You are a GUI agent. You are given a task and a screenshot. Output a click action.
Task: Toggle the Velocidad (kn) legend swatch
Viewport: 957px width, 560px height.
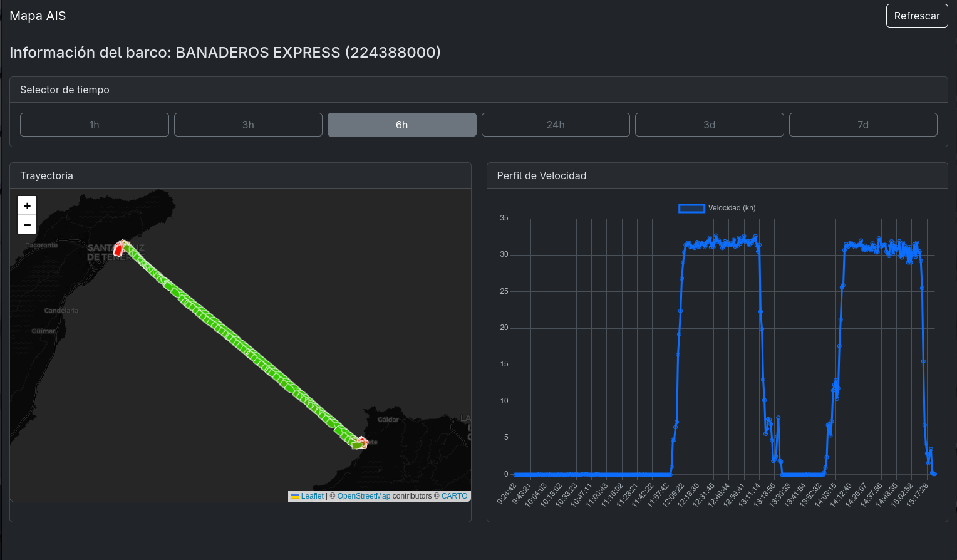point(691,209)
